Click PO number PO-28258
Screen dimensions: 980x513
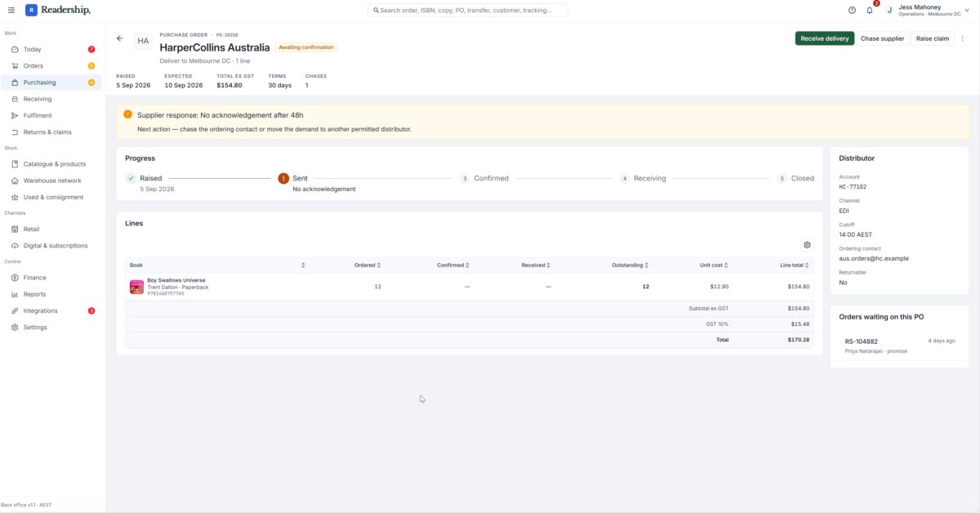[227, 35]
